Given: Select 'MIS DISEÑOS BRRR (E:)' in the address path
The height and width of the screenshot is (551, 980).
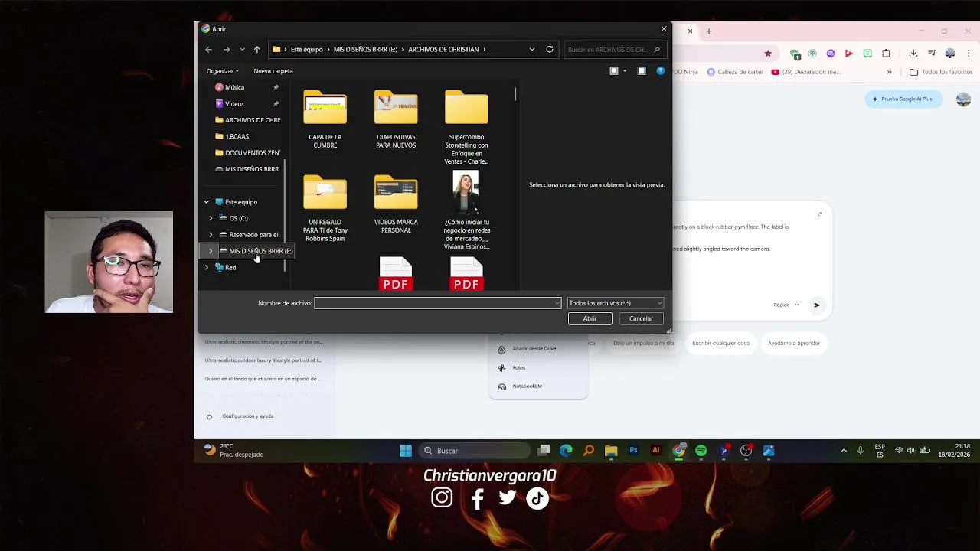Looking at the screenshot, I should coord(365,49).
